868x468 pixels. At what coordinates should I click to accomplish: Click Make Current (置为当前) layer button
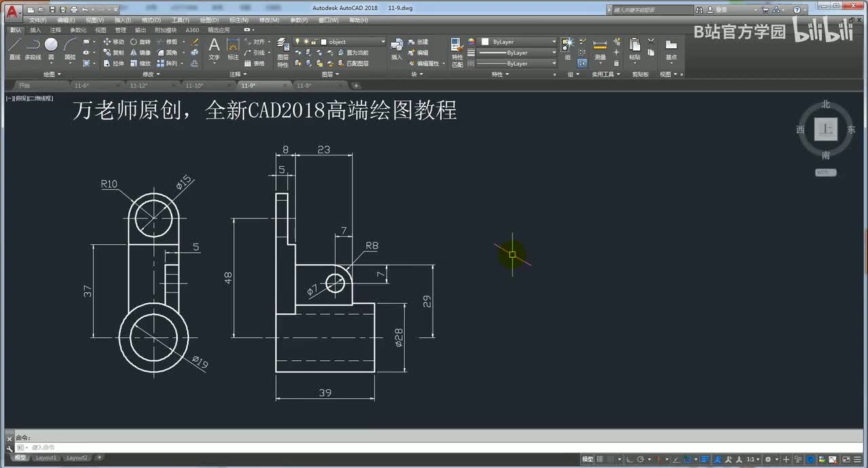(x=352, y=52)
